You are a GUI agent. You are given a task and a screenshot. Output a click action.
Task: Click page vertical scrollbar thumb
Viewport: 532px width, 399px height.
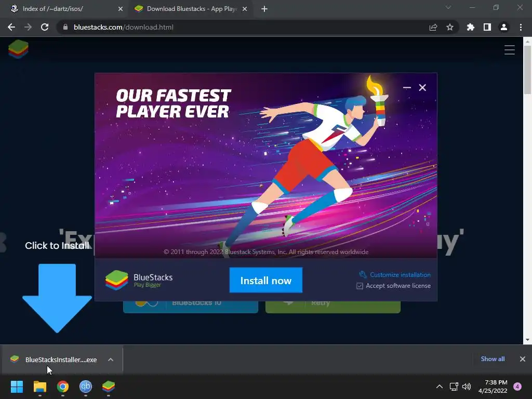[x=527, y=70]
